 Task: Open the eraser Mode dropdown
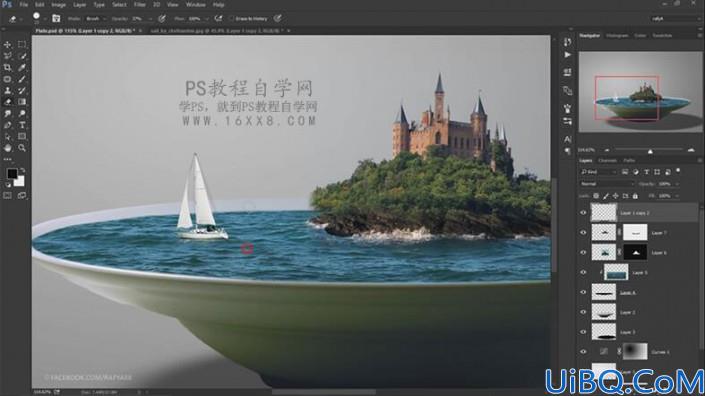(x=96, y=19)
